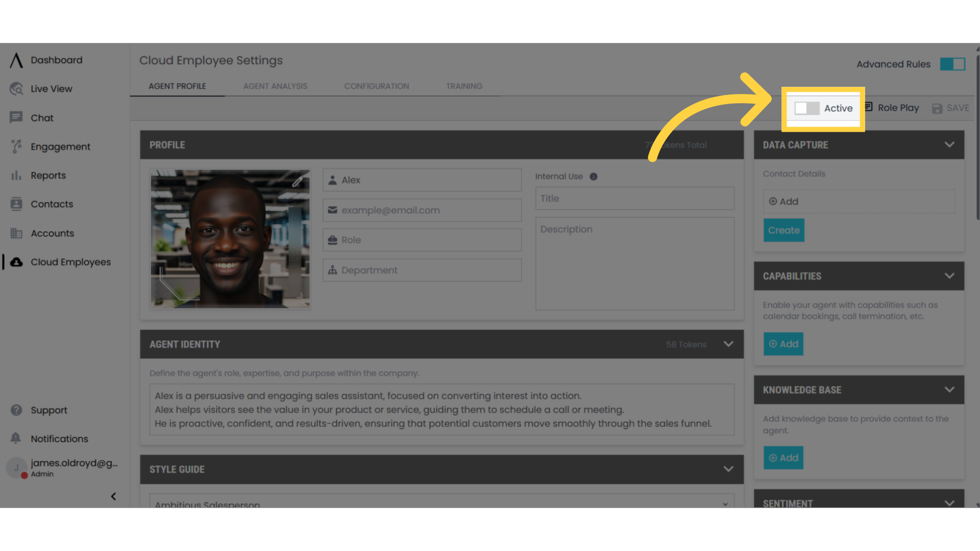Expand the Knowledge Base panel chevron
980x551 pixels.
click(949, 390)
